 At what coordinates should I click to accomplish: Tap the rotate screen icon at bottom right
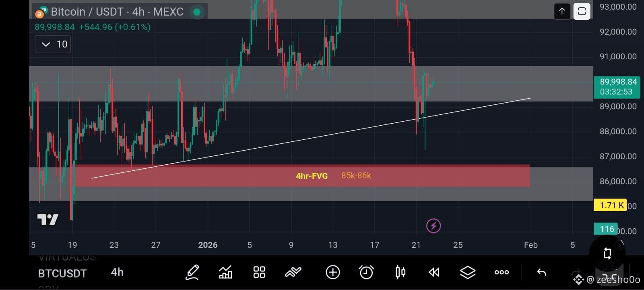607,253
